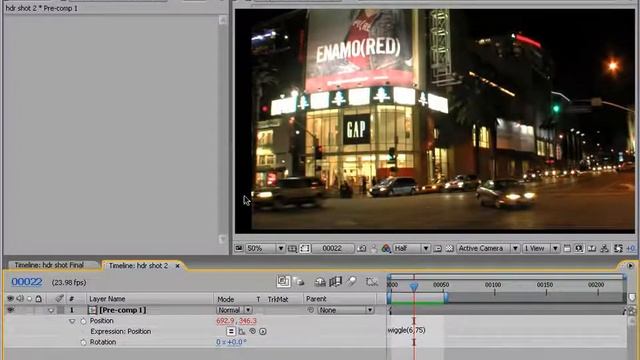The height and width of the screenshot is (360, 640).
Task: Open the 50% magnification dropdown
Action: pyautogui.click(x=265, y=248)
